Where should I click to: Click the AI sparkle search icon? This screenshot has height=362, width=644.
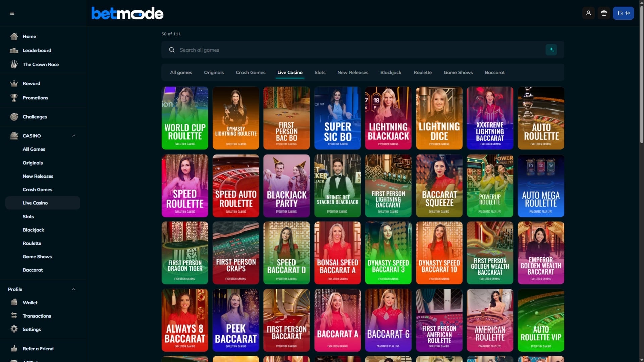(551, 50)
